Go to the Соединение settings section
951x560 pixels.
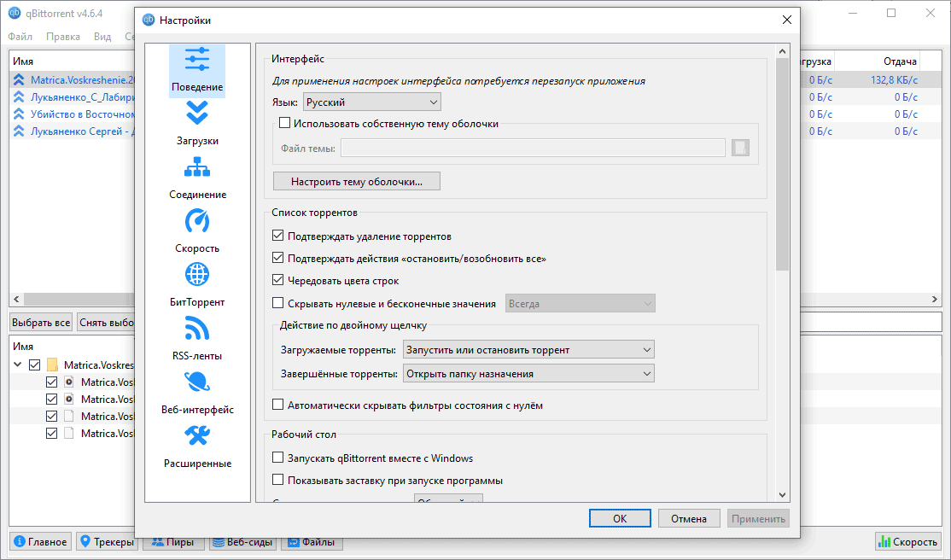click(197, 178)
